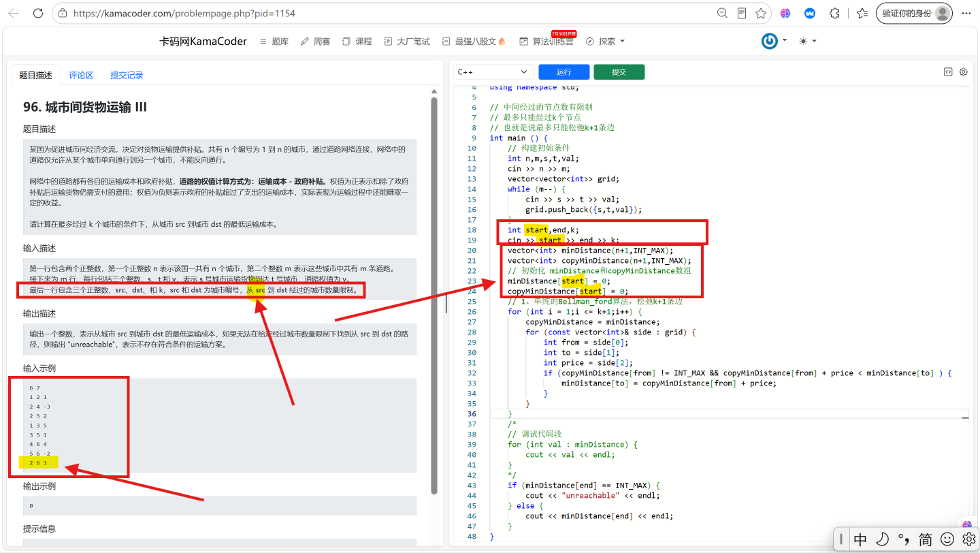Click the 输出示例 heading
The height and width of the screenshot is (553, 980).
39,486
